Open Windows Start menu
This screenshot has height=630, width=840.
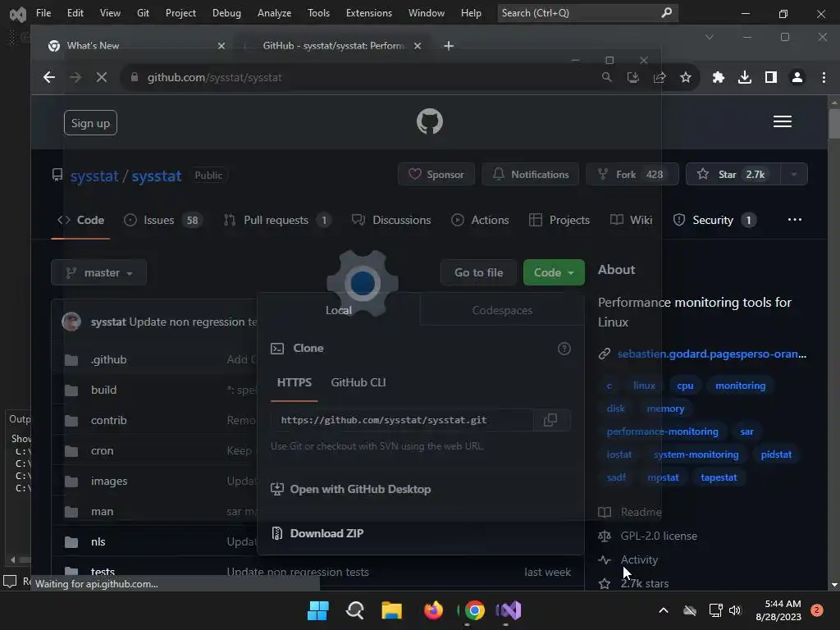pos(318,610)
